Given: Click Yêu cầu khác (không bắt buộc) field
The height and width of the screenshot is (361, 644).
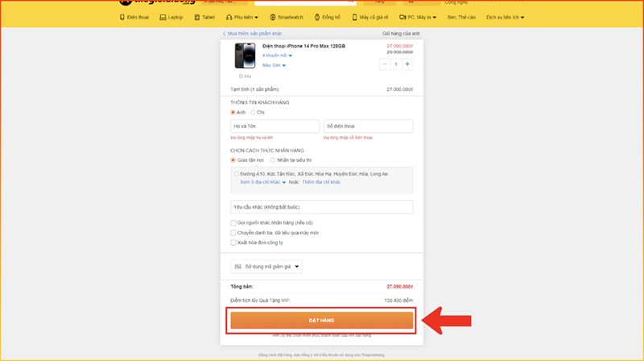Looking at the screenshot, I should pyautogui.click(x=321, y=207).
